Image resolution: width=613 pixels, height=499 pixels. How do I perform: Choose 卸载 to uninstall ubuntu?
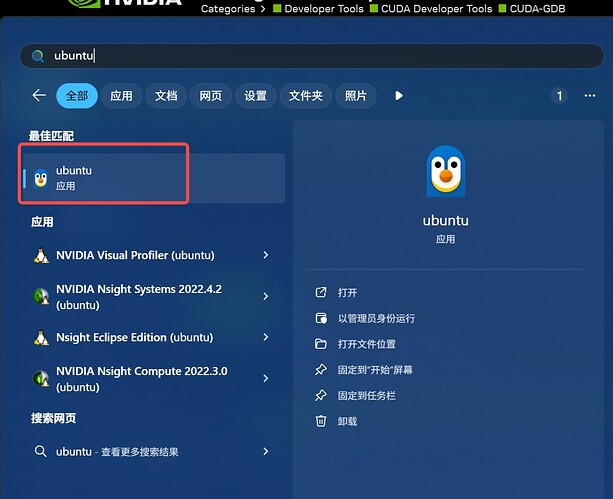coord(347,422)
